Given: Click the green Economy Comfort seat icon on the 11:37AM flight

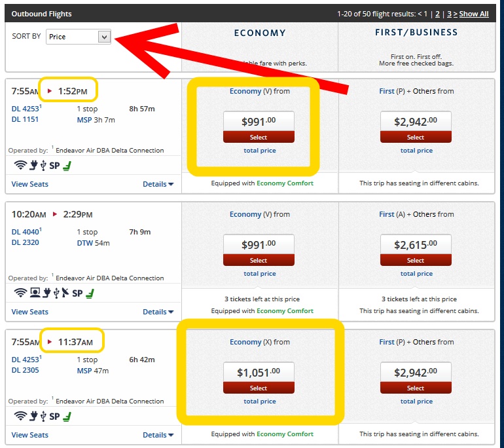Looking at the screenshot, I should 67,417.
